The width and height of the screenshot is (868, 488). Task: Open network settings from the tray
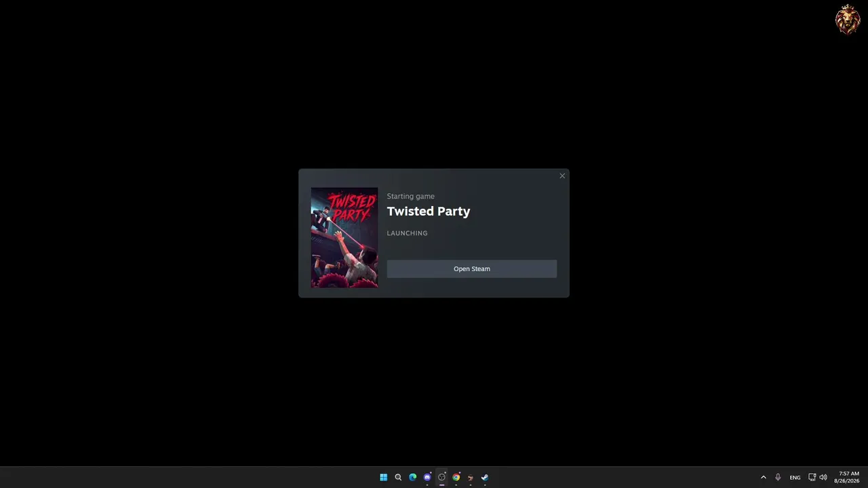point(812,477)
